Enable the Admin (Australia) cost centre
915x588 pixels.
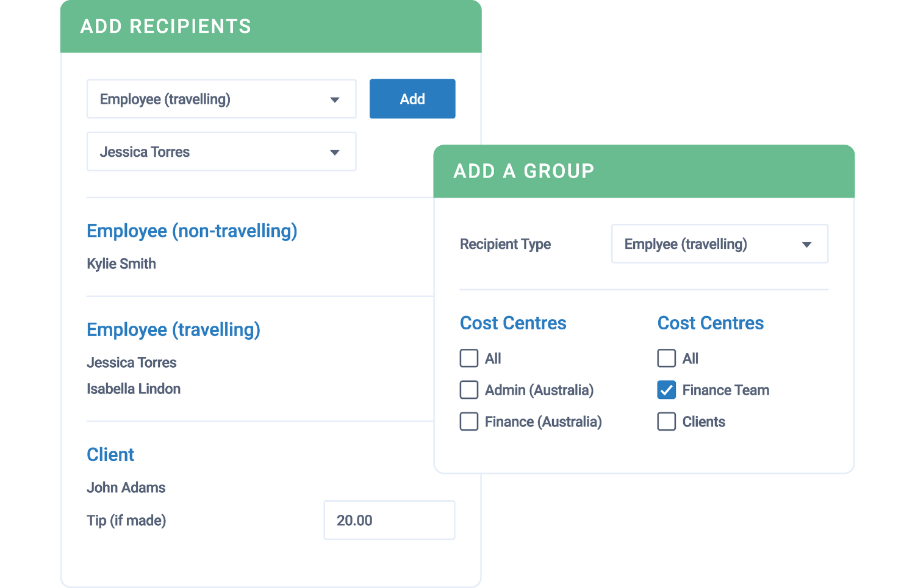pos(468,390)
